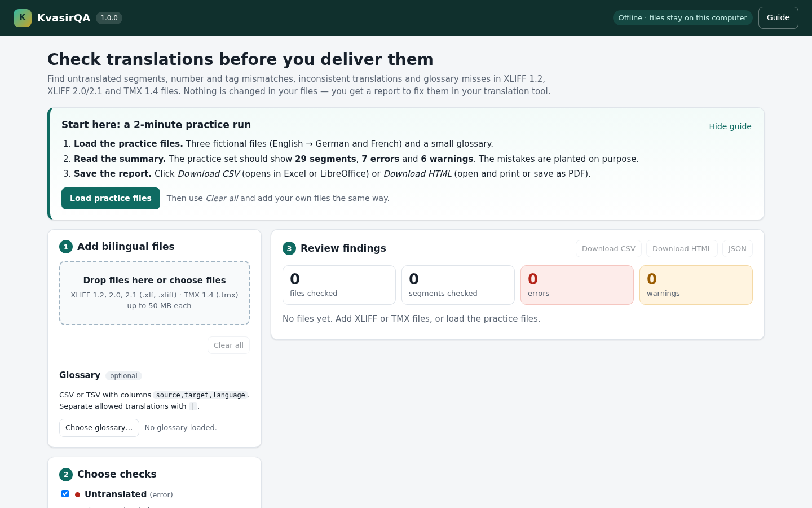812x508 pixels.
Task: Click the Hide guide link
Action: (x=730, y=126)
